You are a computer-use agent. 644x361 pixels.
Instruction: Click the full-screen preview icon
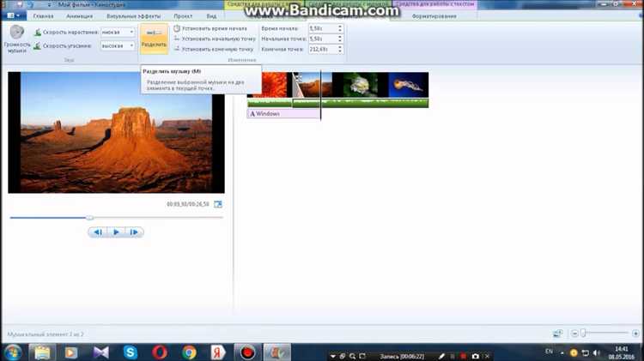pos(218,204)
